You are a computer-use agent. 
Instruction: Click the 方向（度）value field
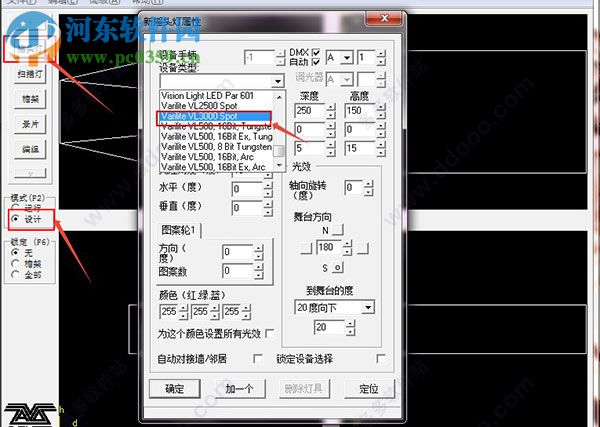pyautogui.click(x=238, y=252)
